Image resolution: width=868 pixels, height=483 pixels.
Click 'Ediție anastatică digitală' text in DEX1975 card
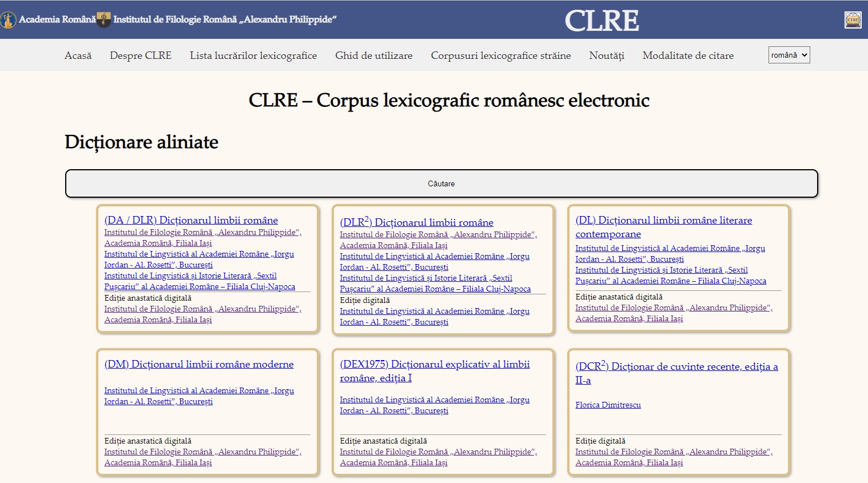click(x=383, y=441)
